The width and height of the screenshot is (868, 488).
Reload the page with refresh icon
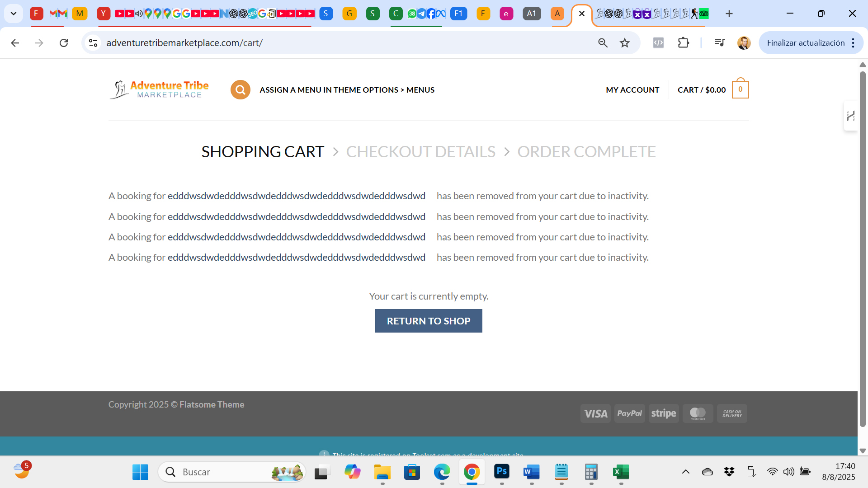(x=64, y=43)
